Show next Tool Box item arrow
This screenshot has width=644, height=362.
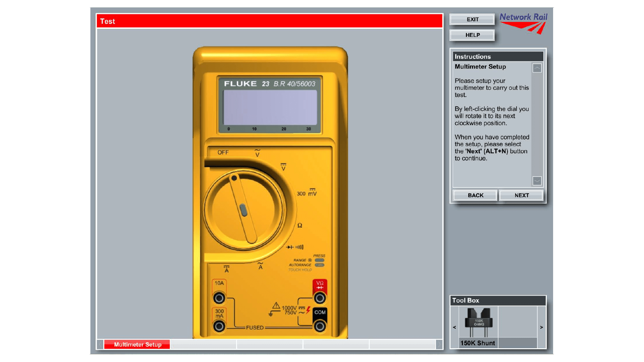coord(541,327)
